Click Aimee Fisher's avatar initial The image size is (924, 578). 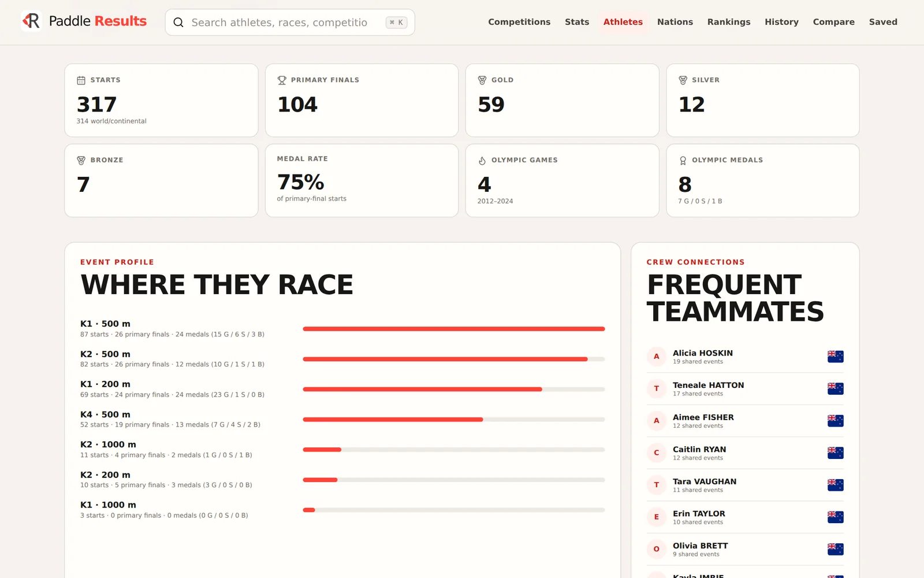coord(656,421)
